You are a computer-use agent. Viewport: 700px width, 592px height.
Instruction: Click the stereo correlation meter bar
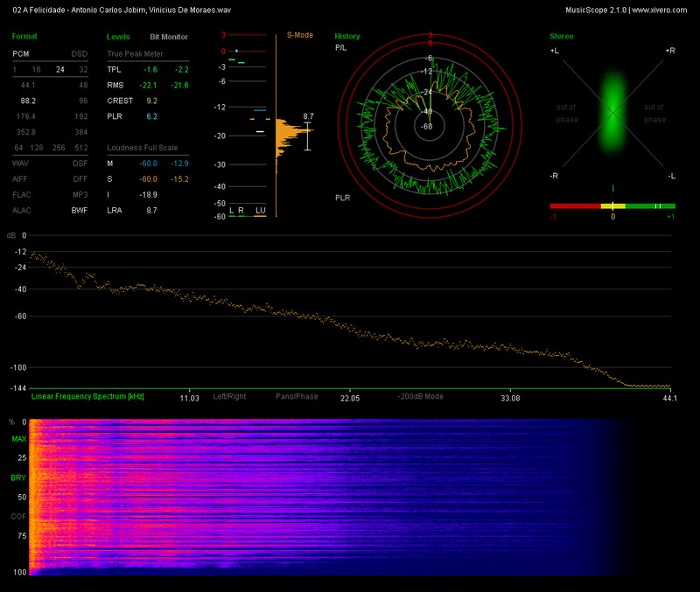612,206
